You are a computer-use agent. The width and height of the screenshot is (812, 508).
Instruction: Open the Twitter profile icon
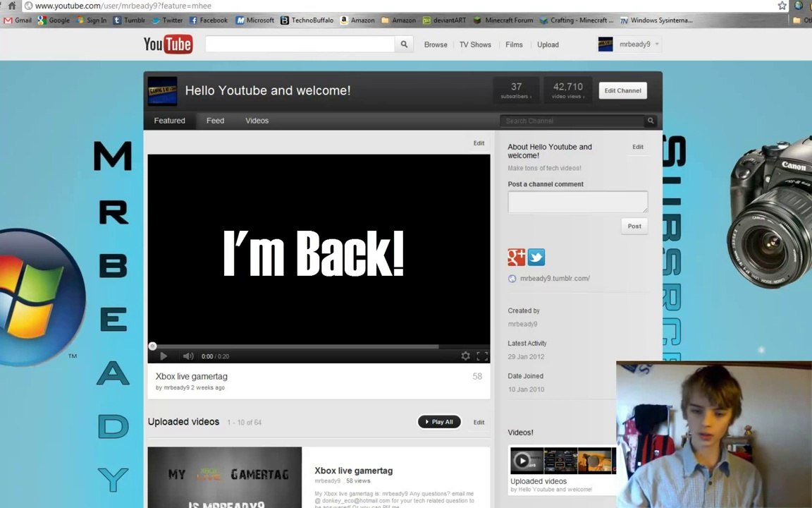536,257
